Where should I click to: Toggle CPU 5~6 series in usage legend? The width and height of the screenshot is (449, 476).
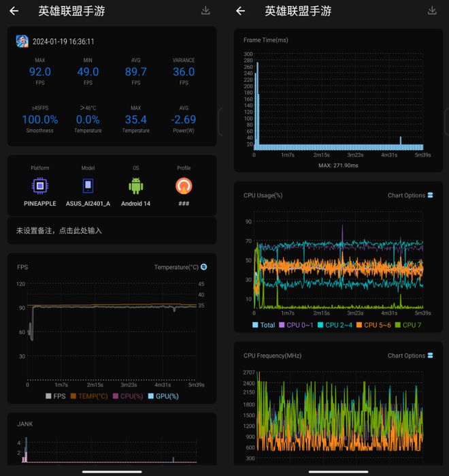tap(373, 325)
